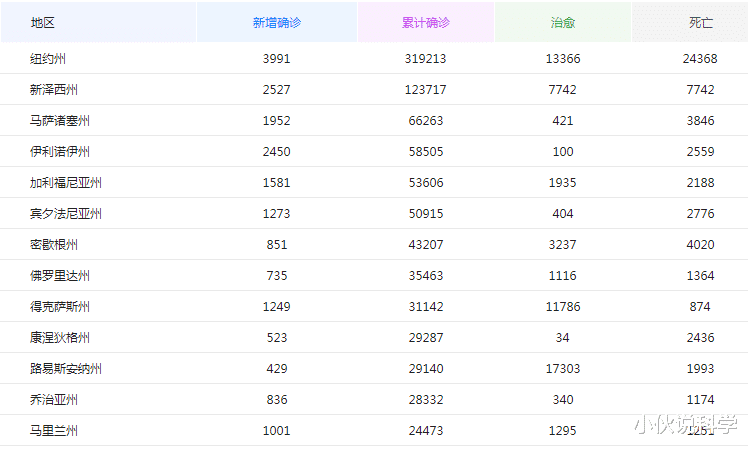Click recovered value 1116

[x=563, y=276]
